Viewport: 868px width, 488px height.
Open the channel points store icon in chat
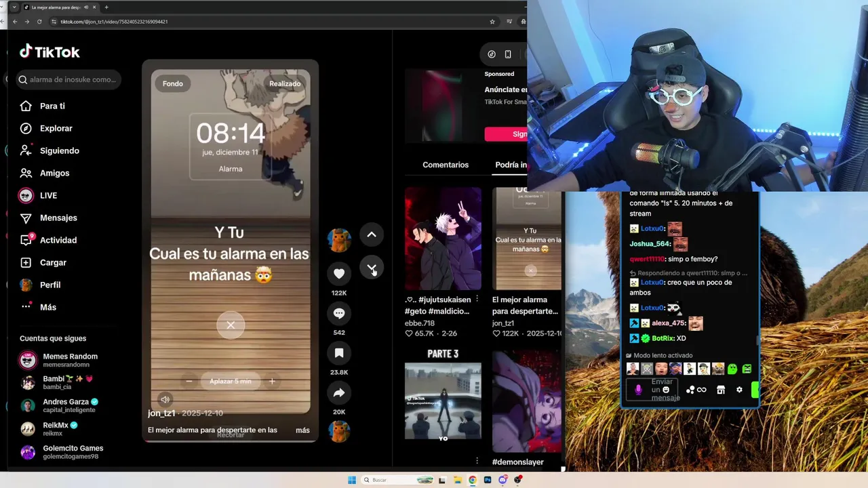tap(721, 390)
